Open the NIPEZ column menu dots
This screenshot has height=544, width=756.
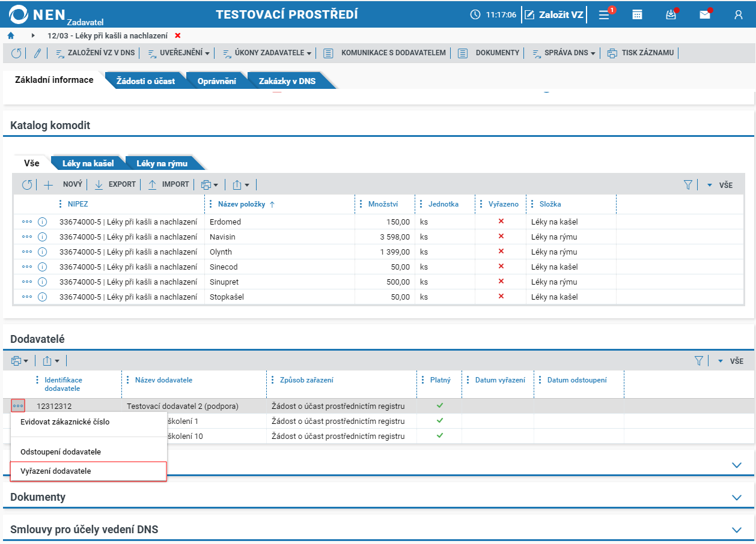(60, 204)
